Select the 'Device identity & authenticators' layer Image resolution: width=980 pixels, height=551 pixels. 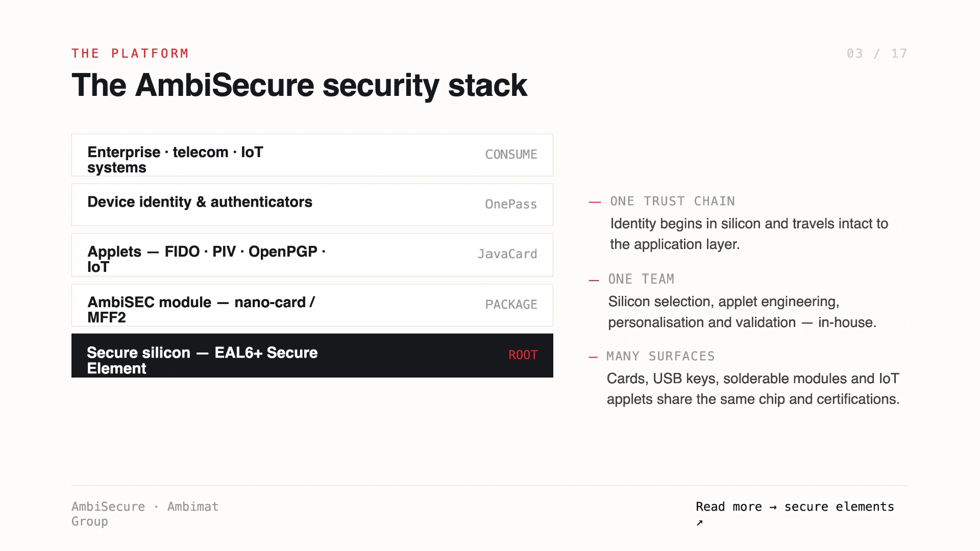tap(312, 205)
